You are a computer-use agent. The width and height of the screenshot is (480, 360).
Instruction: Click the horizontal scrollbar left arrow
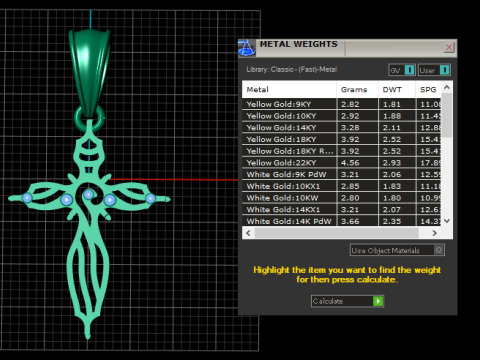click(248, 233)
